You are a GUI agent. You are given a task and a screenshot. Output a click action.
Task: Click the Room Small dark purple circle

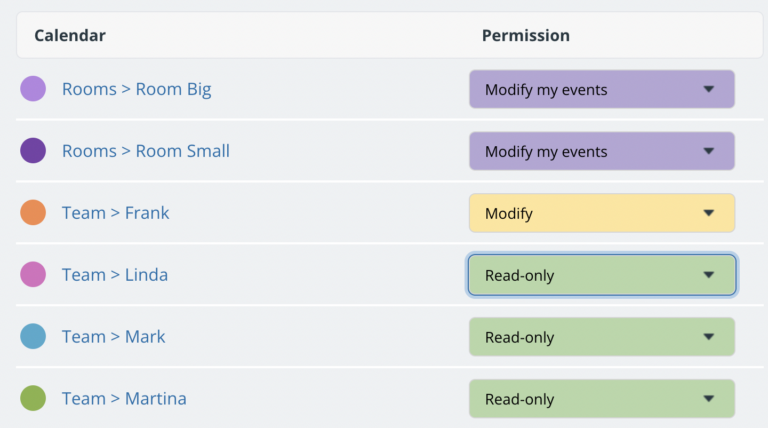point(33,151)
